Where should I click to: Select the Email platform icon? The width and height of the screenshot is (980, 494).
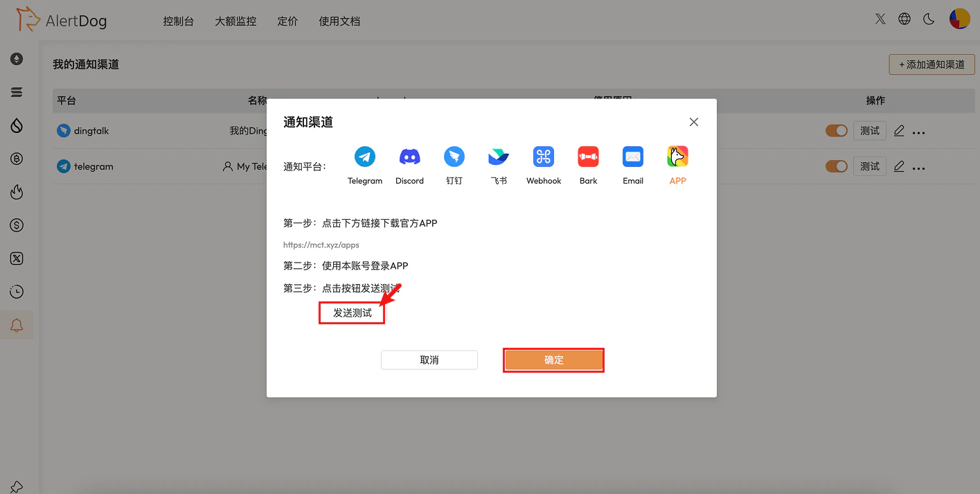pos(632,157)
